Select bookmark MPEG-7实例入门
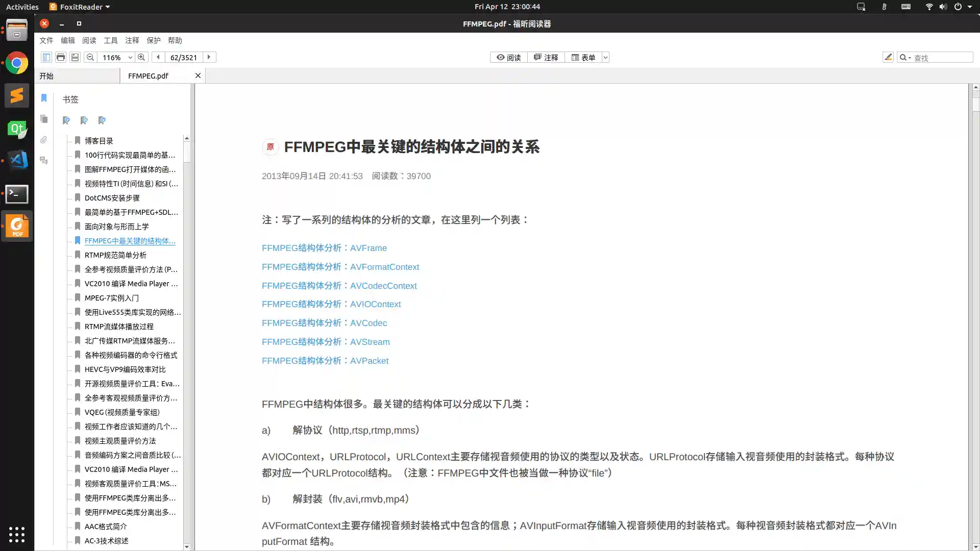 [111, 298]
